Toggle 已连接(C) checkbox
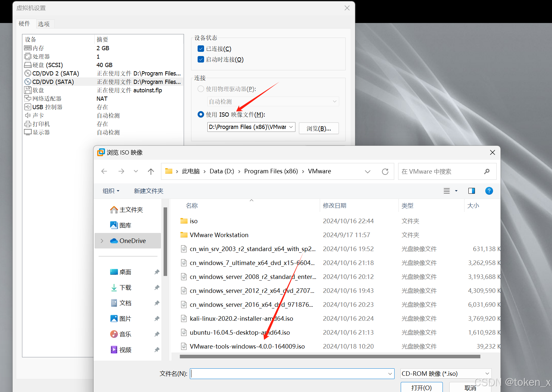The height and width of the screenshot is (392, 552). pos(201,49)
